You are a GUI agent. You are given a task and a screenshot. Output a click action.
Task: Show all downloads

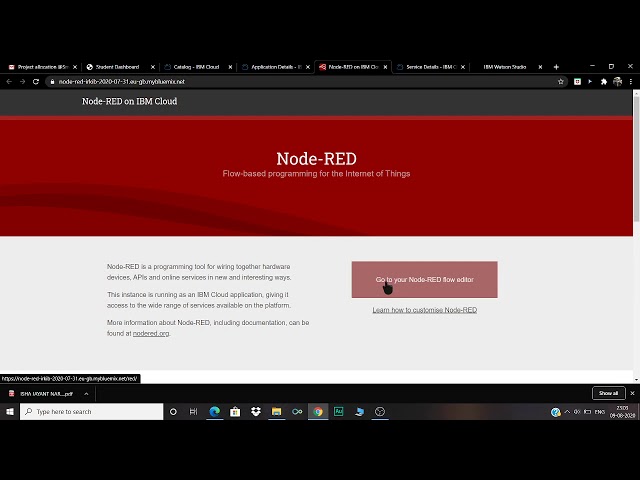609,393
